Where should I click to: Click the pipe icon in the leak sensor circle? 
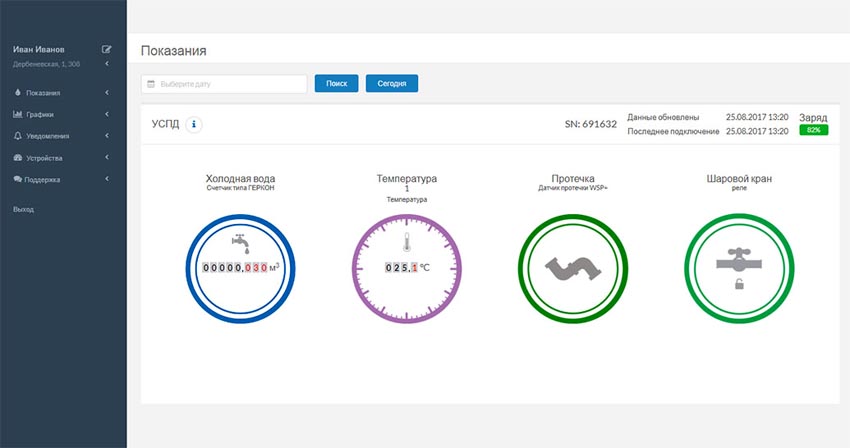tap(573, 269)
